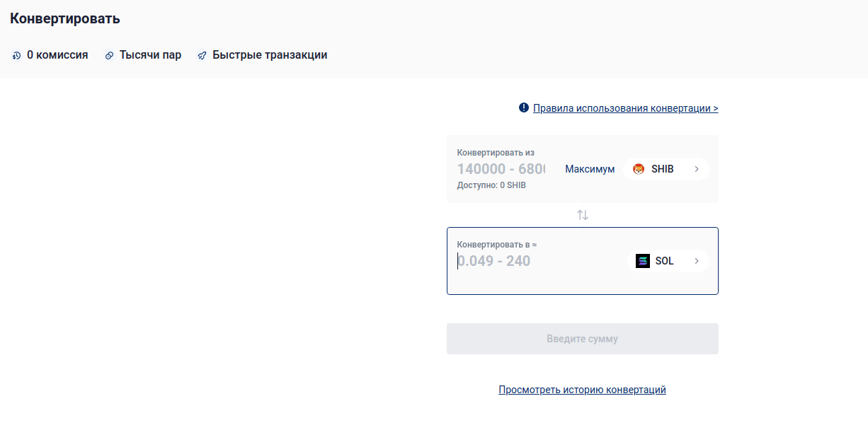Click the Введите сумму button

(582, 339)
